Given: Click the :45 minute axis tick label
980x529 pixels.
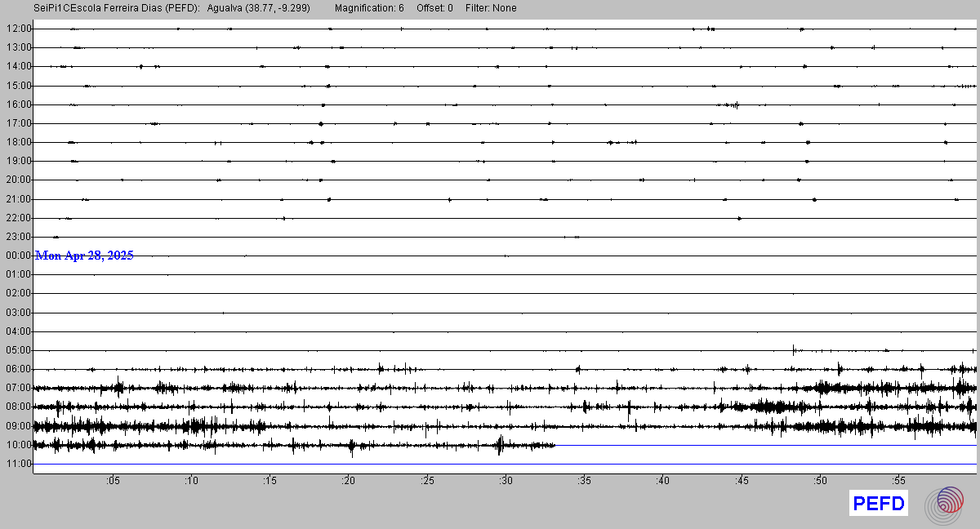Looking at the screenshot, I should click(741, 480).
